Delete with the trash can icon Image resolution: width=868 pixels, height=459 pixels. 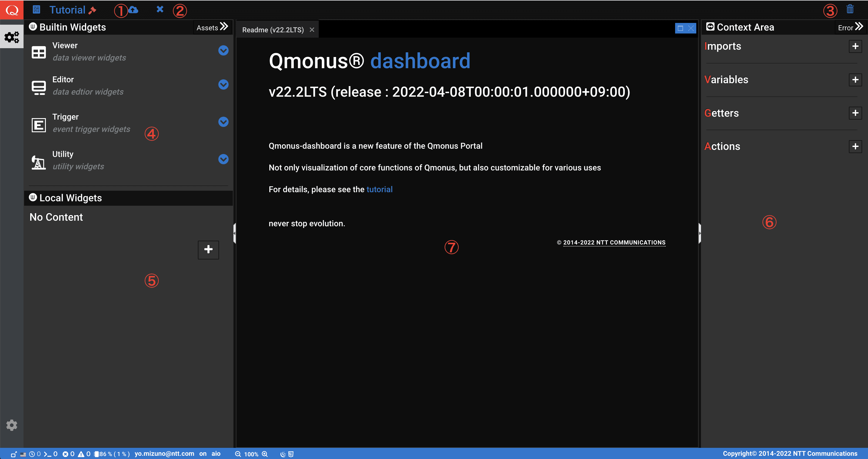[850, 9]
